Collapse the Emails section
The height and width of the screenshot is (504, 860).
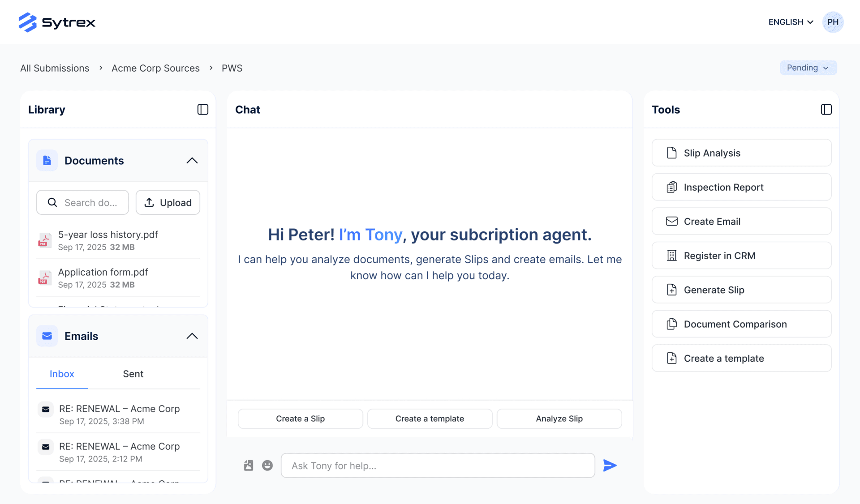(x=192, y=336)
